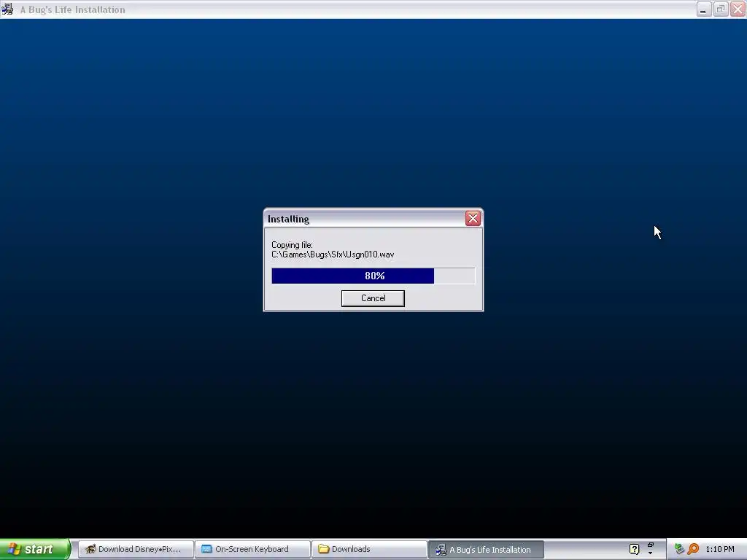Click the copying file path Usgn010.wav
The image size is (747, 560).
333,254
